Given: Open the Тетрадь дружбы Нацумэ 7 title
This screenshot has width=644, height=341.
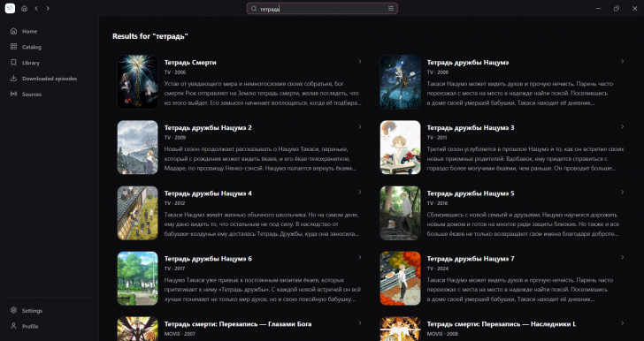Looking at the screenshot, I should (471, 259).
